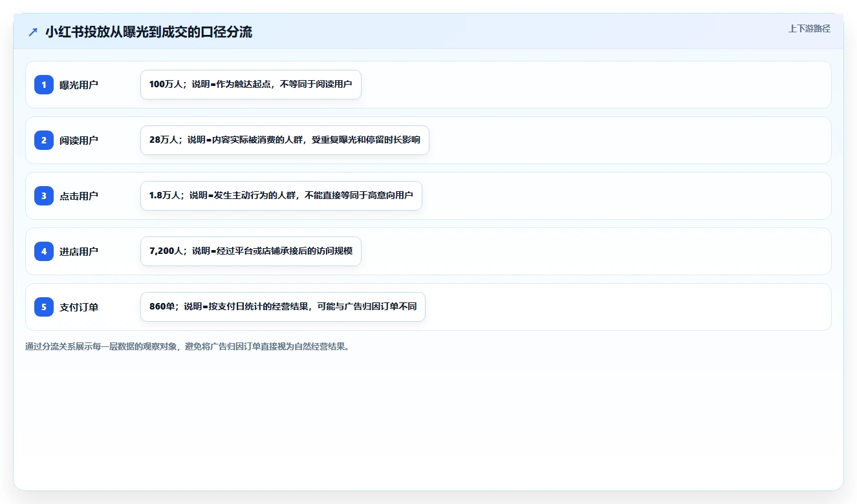Select the 曝光用户 label
This screenshot has width=857, height=504.
79,85
